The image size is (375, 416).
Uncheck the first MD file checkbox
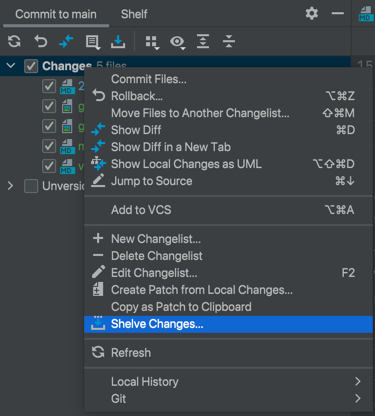click(49, 86)
